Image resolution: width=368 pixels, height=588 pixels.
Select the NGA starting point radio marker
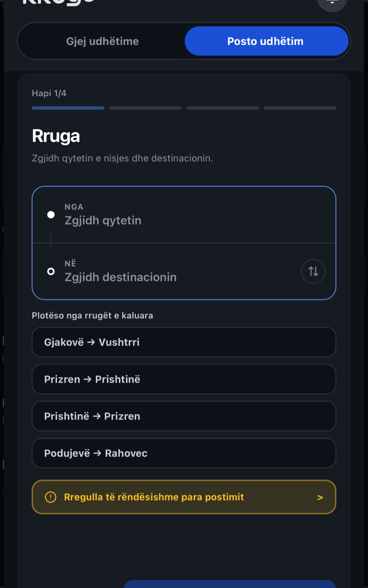(51, 214)
